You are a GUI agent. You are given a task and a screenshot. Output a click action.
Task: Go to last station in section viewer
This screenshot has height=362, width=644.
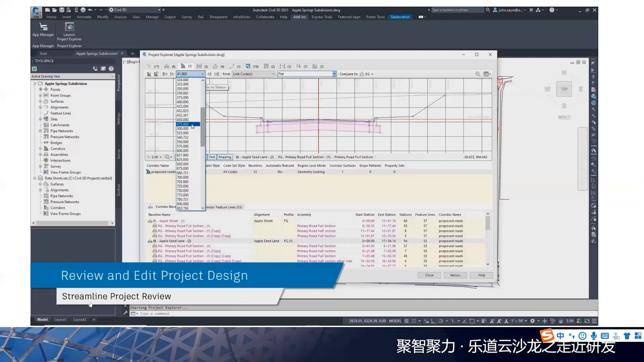coord(216,74)
